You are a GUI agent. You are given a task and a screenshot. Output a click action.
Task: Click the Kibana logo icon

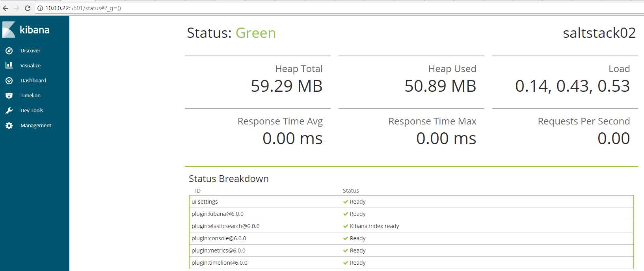(x=9, y=30)
